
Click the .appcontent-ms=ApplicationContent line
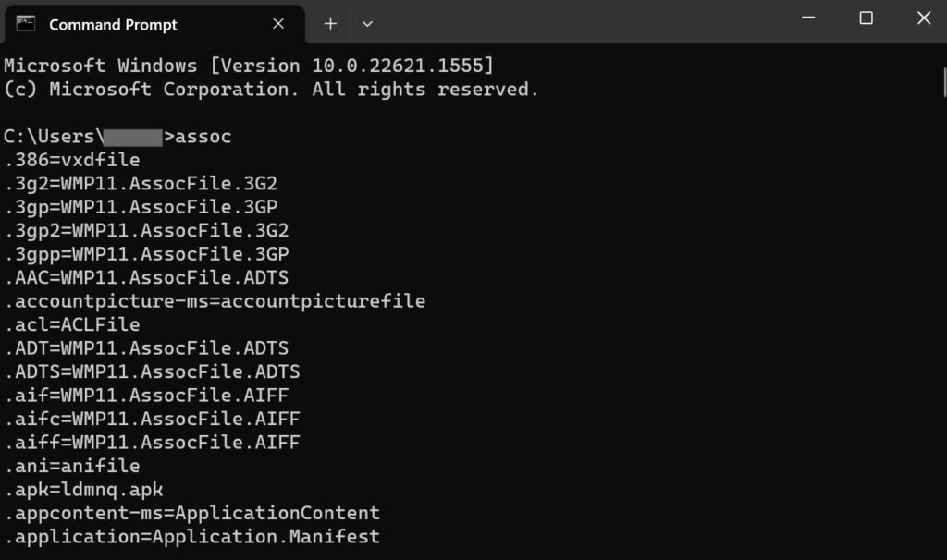coord(191,512)
